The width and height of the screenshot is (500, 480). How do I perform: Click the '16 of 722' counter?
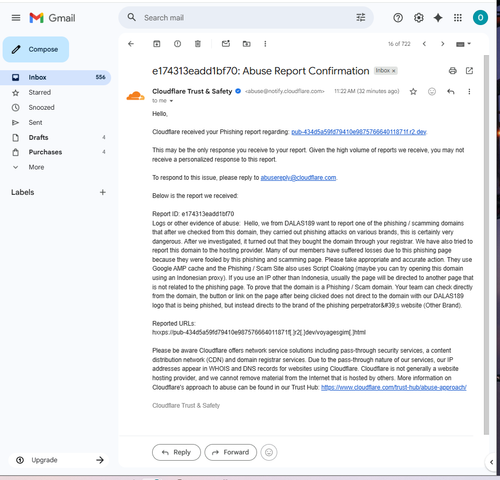[x=399, y=44]
